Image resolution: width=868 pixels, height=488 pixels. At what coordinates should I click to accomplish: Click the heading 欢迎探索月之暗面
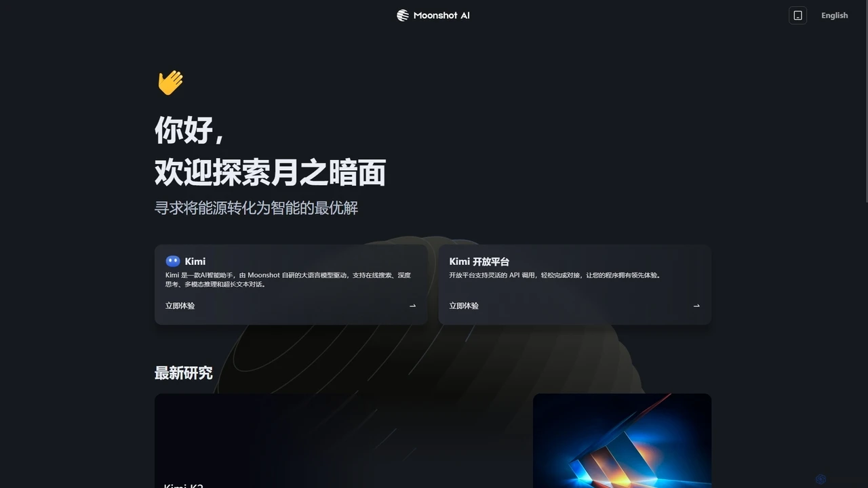pyautogui.click(x=271, y=172)
